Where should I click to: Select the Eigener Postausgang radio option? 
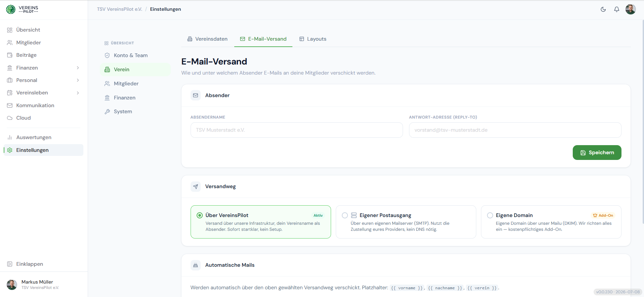(345, 215)
